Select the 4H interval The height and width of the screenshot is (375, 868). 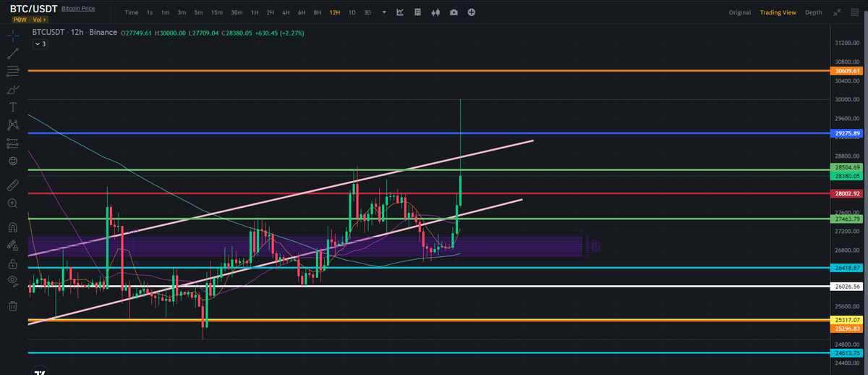coord(286,12)
